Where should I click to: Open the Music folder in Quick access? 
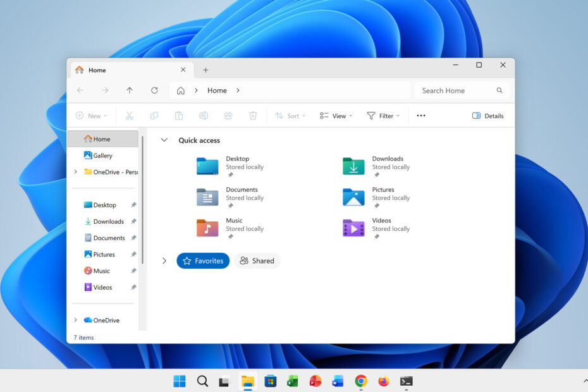click(x=207, y=228)
